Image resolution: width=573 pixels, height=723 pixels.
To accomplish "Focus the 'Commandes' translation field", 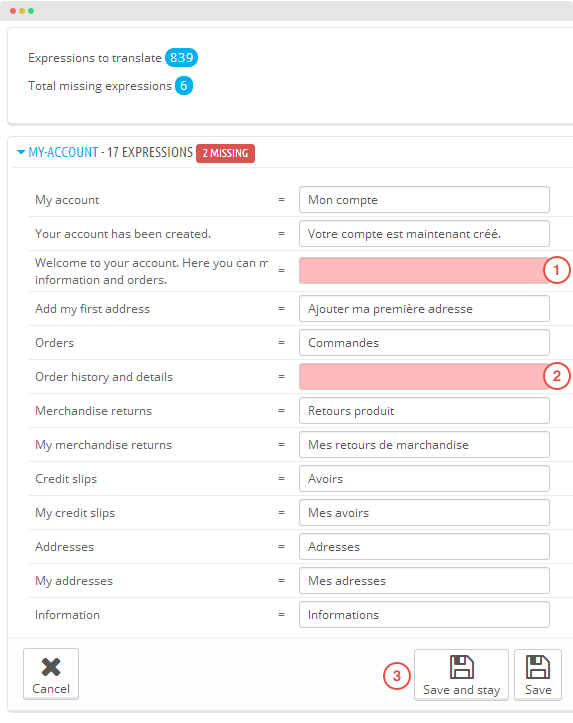I will coord(424,343).
